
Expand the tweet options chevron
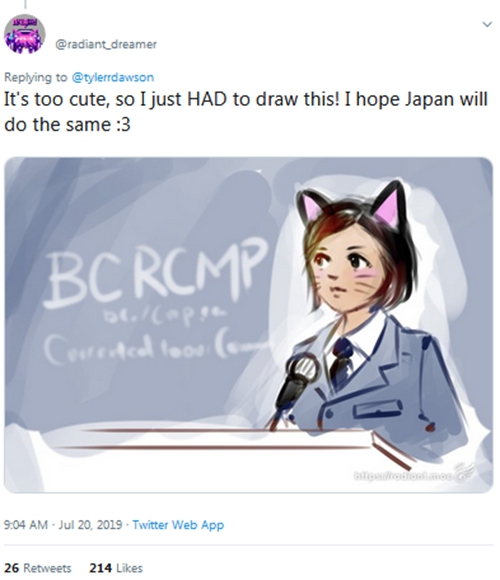[487, 24]
